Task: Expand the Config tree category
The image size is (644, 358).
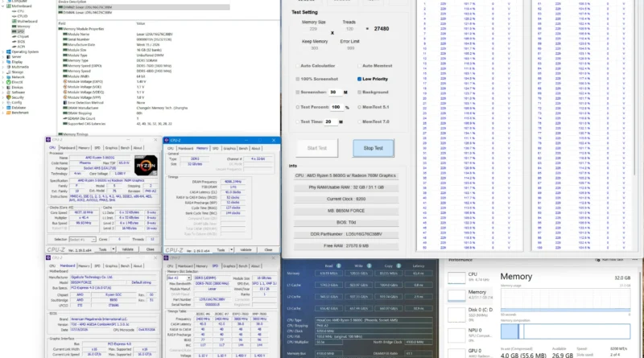Action: (3, 103)
